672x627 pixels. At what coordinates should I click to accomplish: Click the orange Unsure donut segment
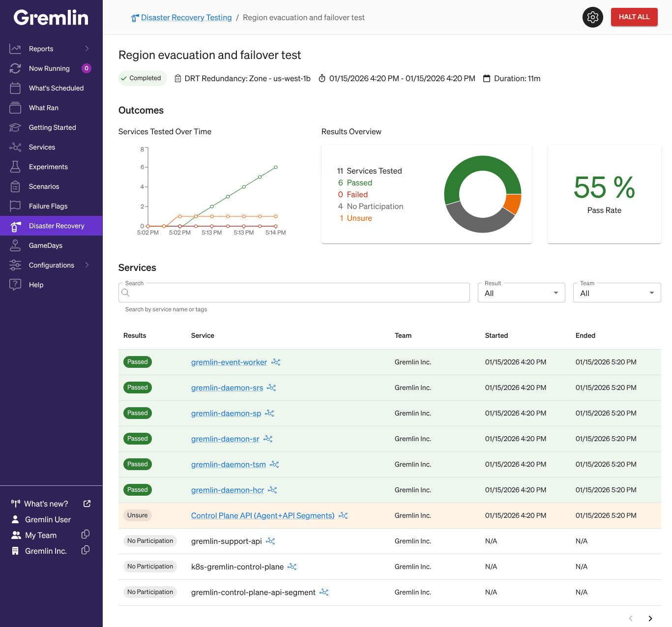(x=513, y=204)
